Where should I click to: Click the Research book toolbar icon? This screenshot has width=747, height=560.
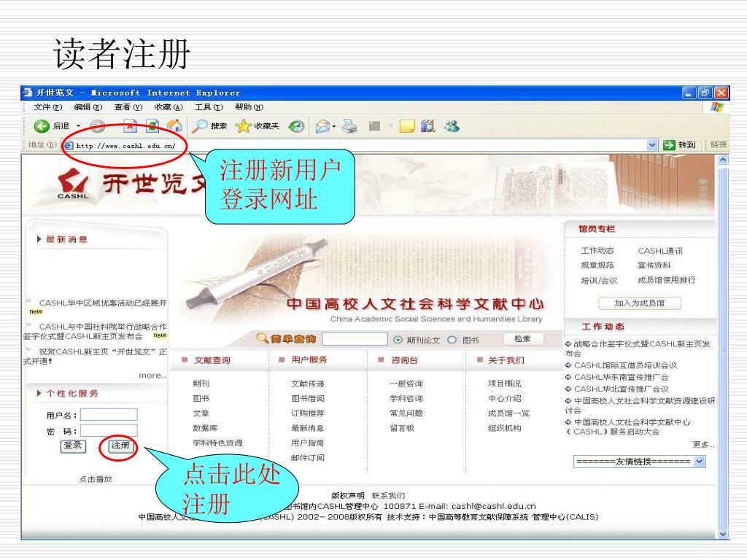(427, 126)
